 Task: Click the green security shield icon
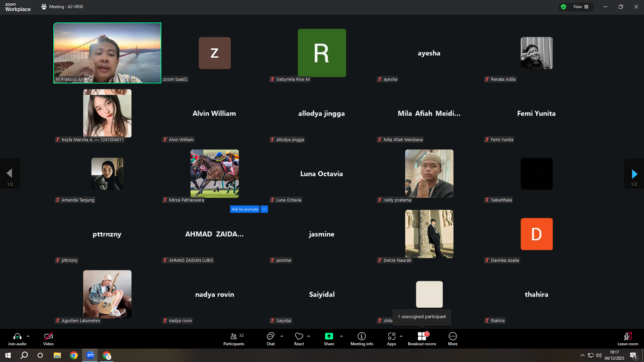(563, 7)
